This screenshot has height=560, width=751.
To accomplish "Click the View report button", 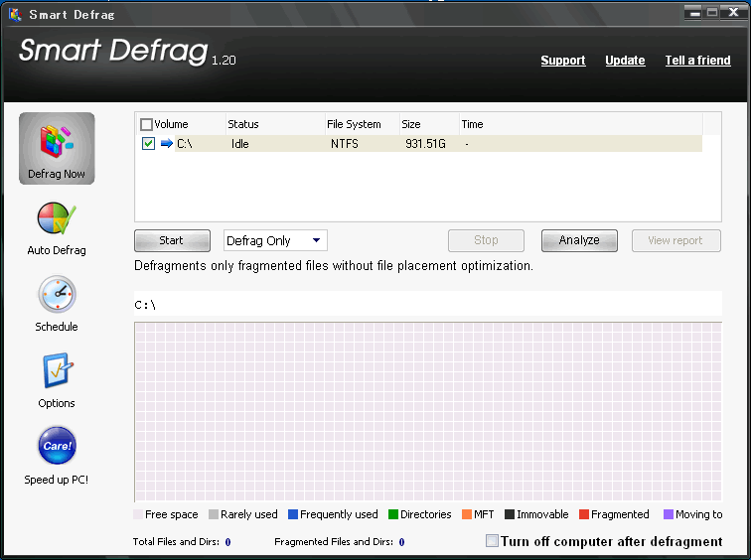I will tap(676, 240).
